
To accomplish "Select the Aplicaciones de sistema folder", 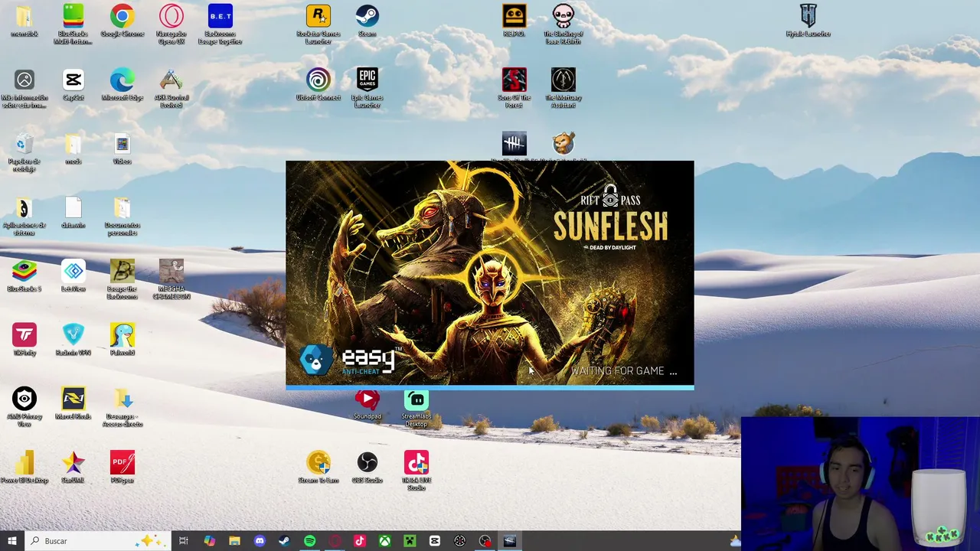I will coord(24,217).
